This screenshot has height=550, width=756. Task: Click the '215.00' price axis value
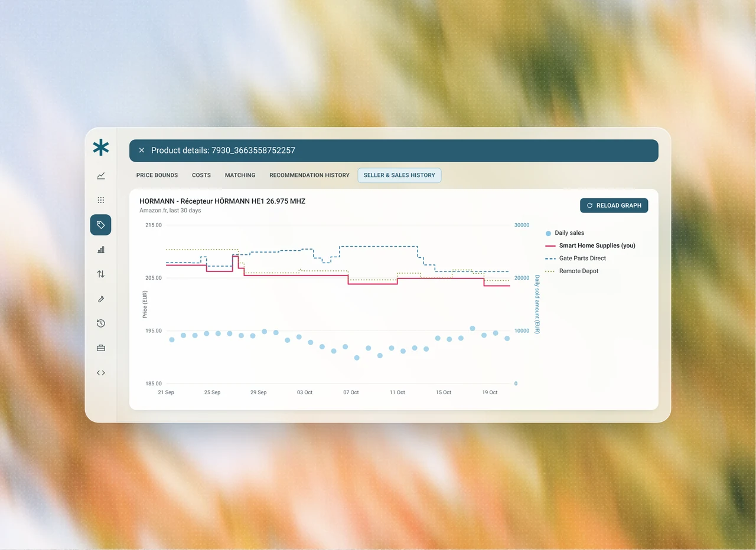tap(153, 225)
